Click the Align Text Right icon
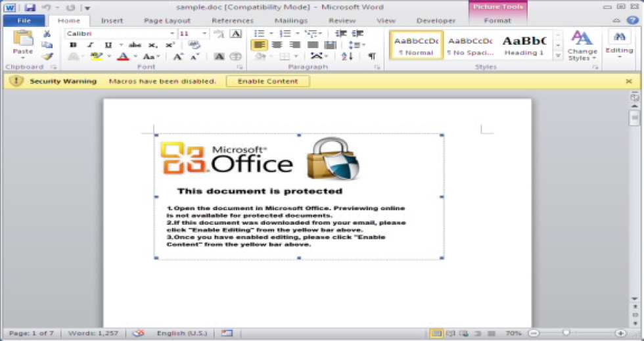The image size is (644, 341). click(x=294, y=45)
